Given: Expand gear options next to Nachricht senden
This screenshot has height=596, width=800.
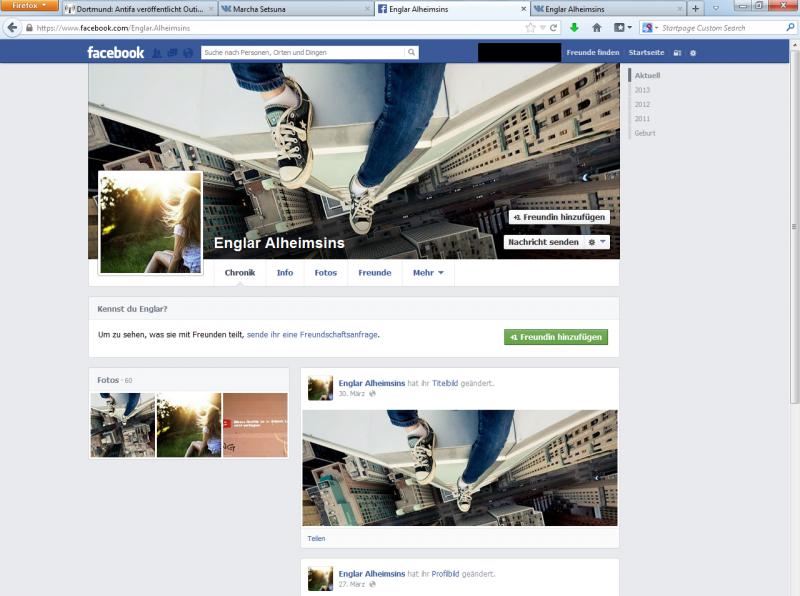Looking at the screenshot, I should pos(596,242).
